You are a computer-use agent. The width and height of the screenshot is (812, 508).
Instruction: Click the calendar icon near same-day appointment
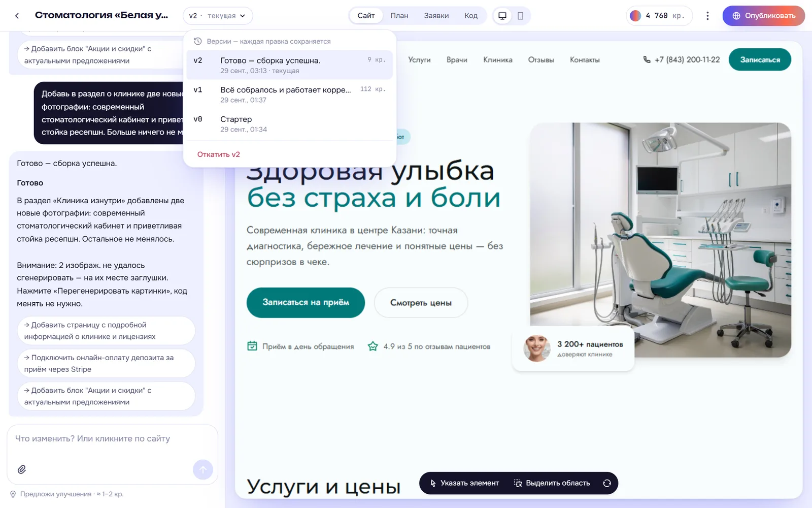pos(252,346)
